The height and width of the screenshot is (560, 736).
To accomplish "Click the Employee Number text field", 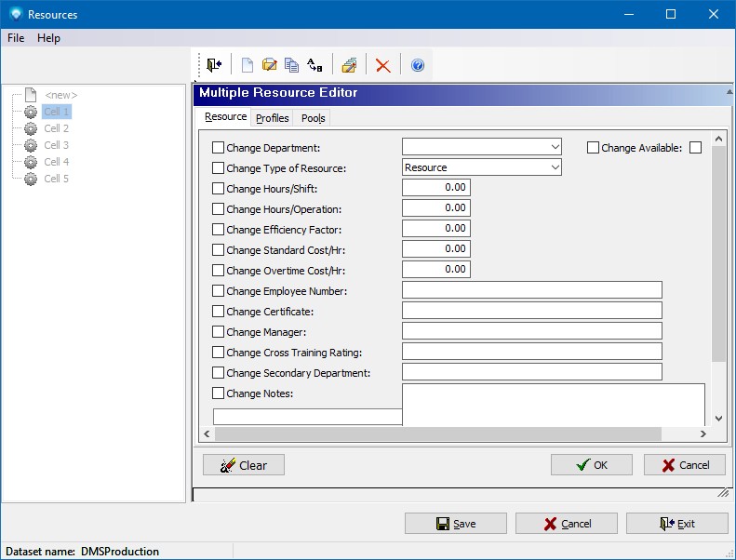I will coord(531,290).
